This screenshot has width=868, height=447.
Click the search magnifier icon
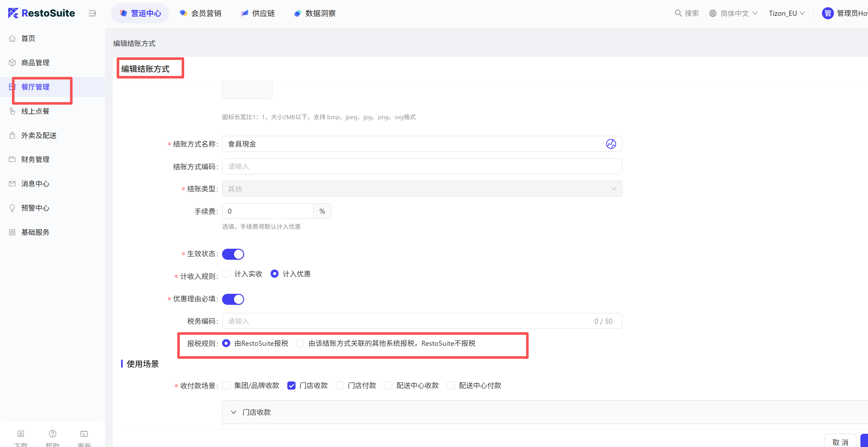click(x=678, y=13)
